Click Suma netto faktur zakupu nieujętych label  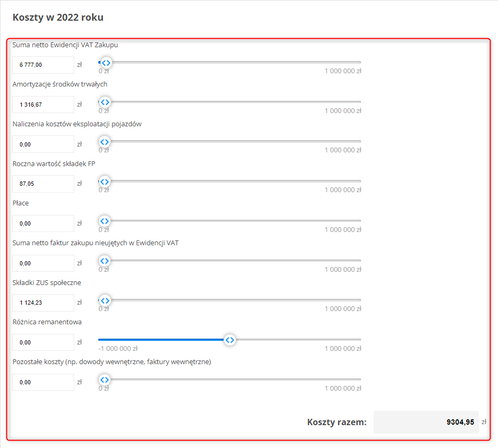[x=96, y=243]
